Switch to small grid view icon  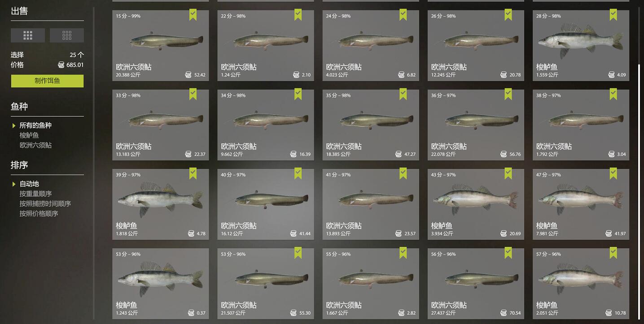[x=67, y=35]
